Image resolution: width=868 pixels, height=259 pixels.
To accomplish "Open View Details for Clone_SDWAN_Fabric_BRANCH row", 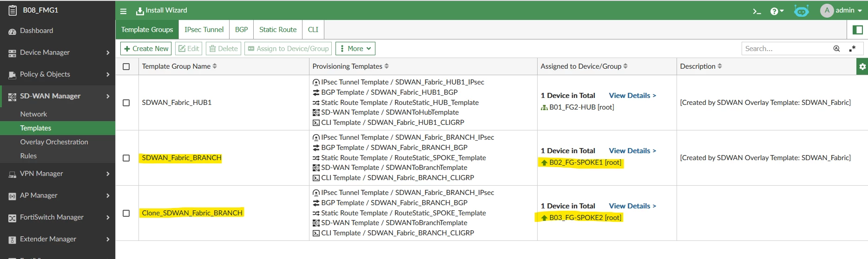I will 632,206.
